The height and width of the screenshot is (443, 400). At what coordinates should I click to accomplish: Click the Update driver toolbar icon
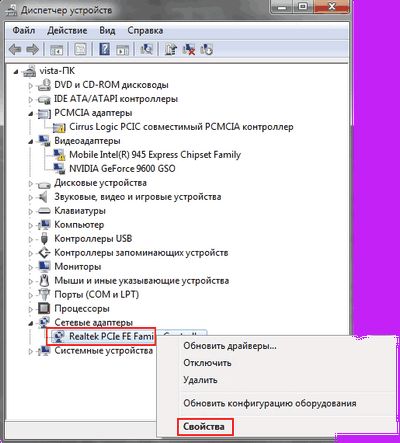[171, 50]
